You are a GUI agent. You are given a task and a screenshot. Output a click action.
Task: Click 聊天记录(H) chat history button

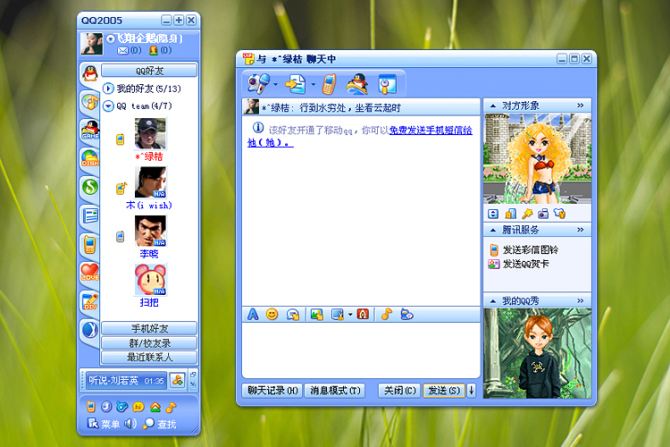pos(273,391)
